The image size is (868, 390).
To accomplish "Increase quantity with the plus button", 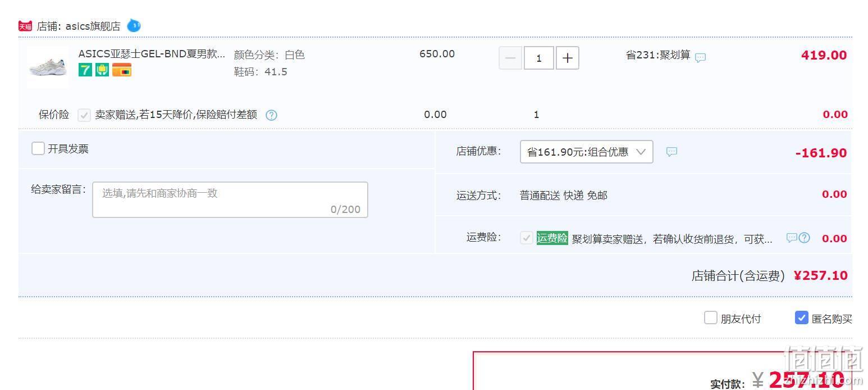I will 568,58.
